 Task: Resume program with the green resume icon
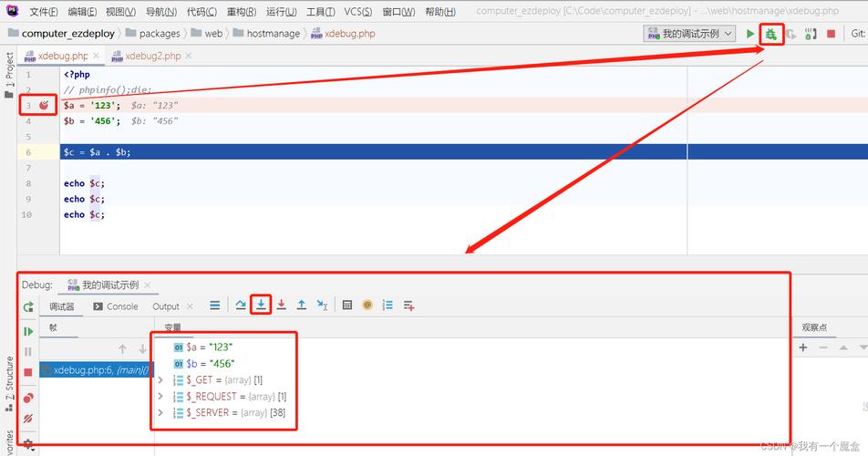click(x=28, y=331)
